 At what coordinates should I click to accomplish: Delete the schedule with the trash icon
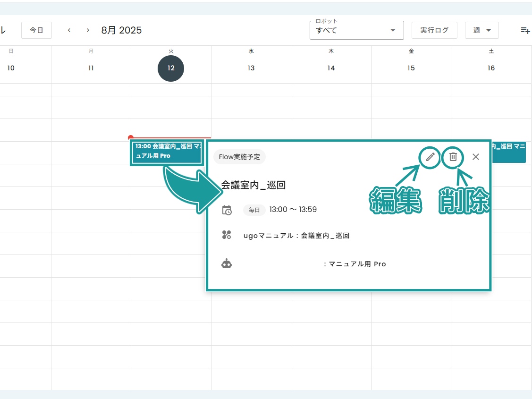[x=453, y=157]
